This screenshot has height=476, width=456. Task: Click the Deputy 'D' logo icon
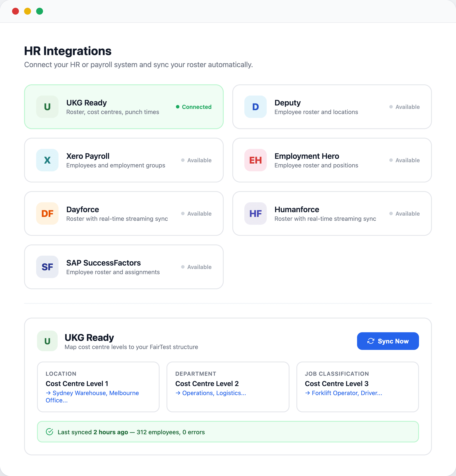[256, 107]
